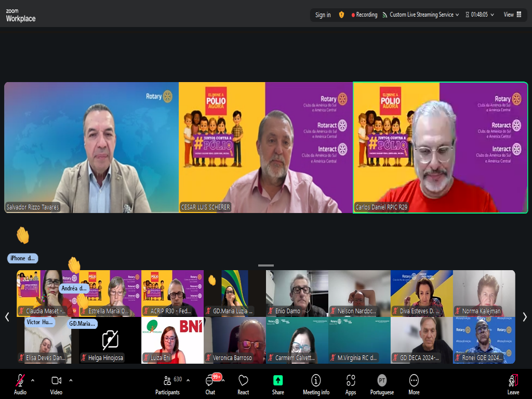Image resolution: width=532 pixels, height=399 pixels.
Task: Open the Participants panel icon
Action: [167, 381]
